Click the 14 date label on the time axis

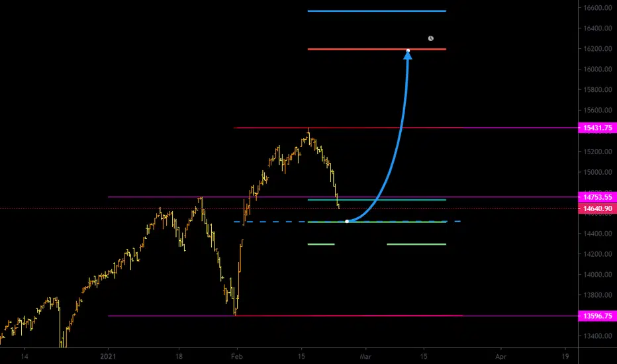24,357
